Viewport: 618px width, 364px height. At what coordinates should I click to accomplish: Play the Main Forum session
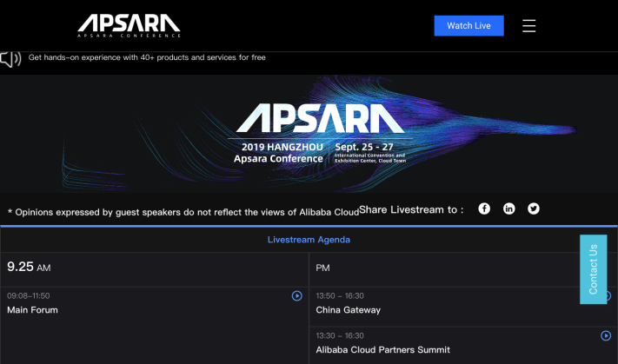click(296, 296)
